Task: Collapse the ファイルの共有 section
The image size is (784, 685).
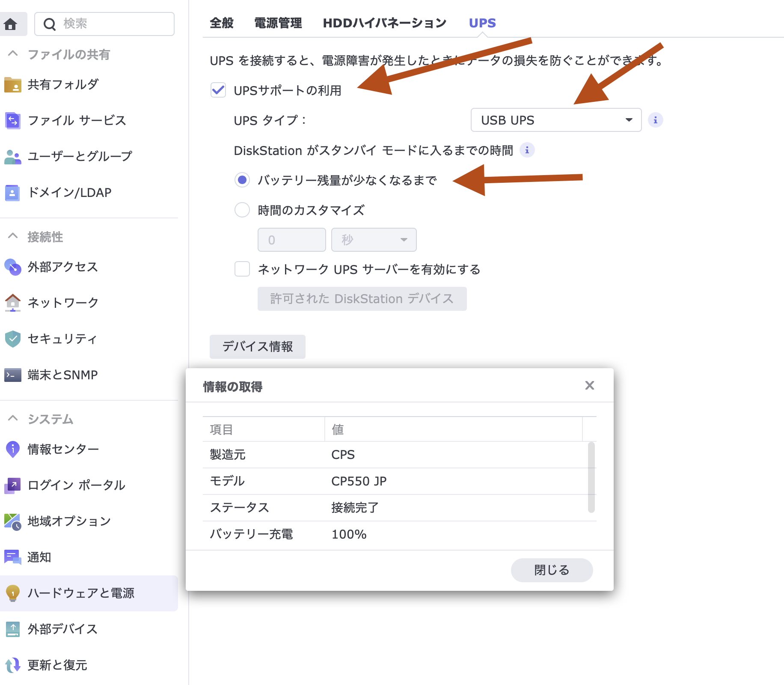Action: tap(13, 54)
